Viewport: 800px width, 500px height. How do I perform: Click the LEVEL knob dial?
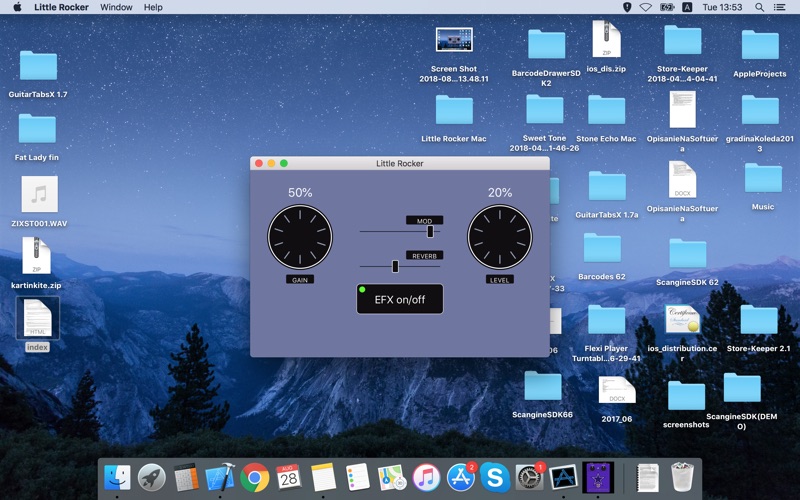point(499,237)
